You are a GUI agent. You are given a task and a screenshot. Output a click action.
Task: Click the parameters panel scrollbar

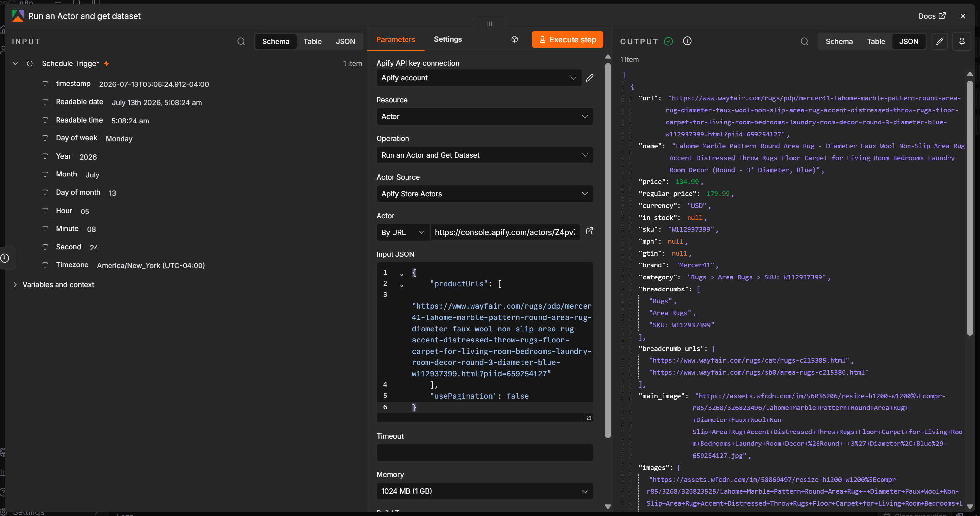[x=608, y=250]
